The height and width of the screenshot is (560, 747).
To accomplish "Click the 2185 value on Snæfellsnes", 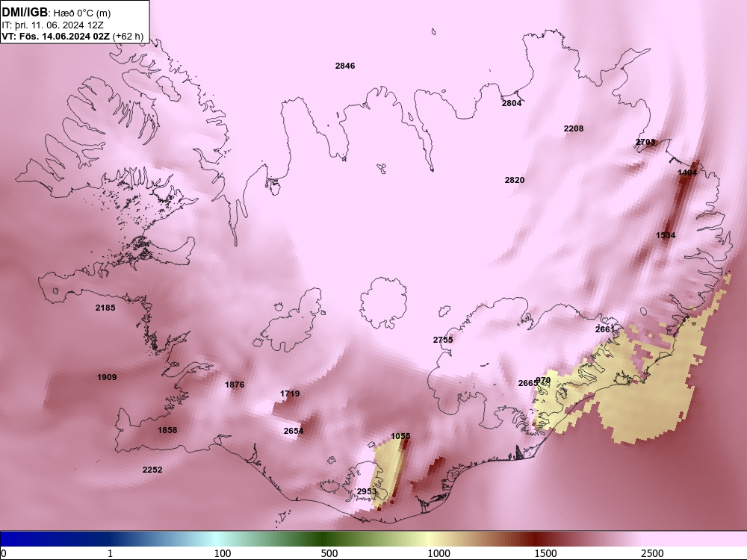I will point(105,308).
